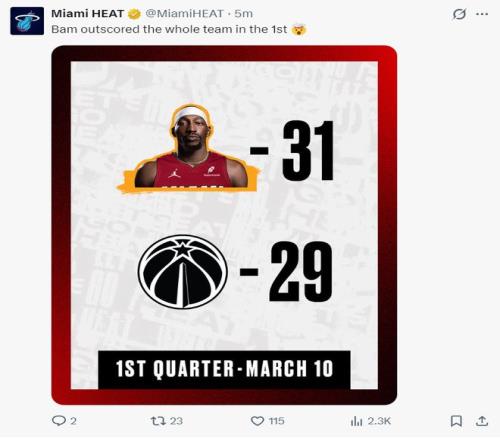The height and width of the screenshot is (440, 500).
Task: Click the 5m timestamp of the tweet
Action: tap(244, 14)
